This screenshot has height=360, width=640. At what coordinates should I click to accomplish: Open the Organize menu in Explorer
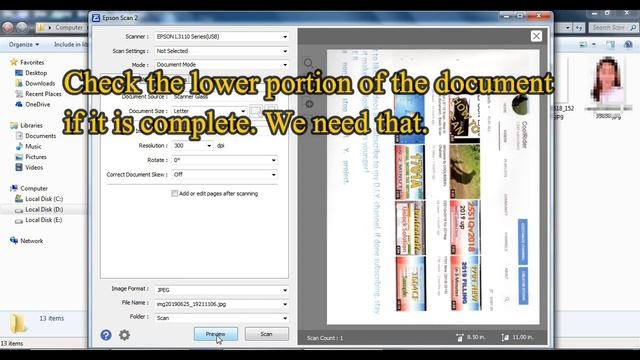click(x=24, y=44)
